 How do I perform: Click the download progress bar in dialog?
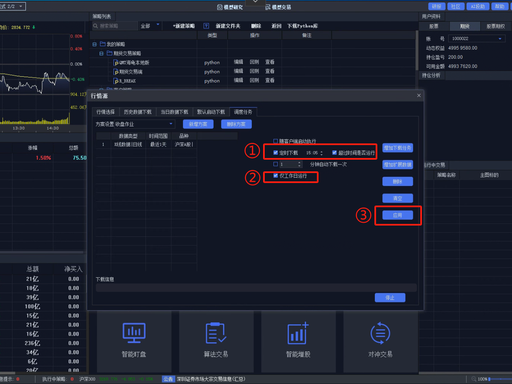coord(256,288)
